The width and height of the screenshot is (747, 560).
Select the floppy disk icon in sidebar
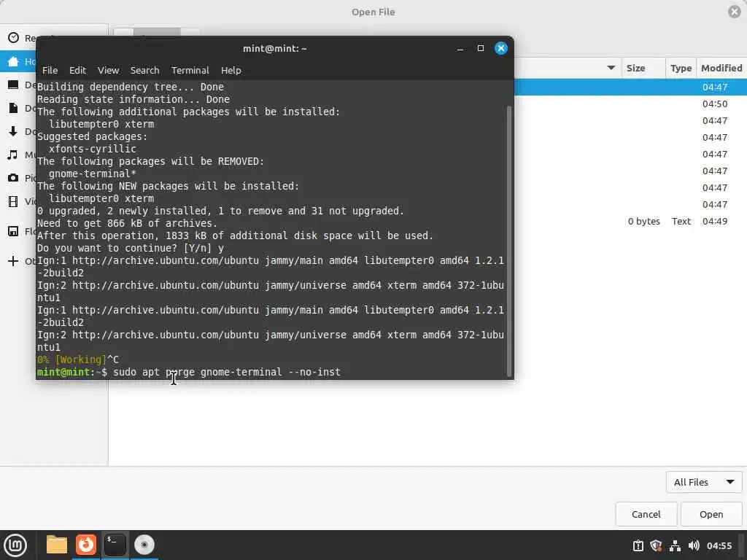(x=13, y=231)
